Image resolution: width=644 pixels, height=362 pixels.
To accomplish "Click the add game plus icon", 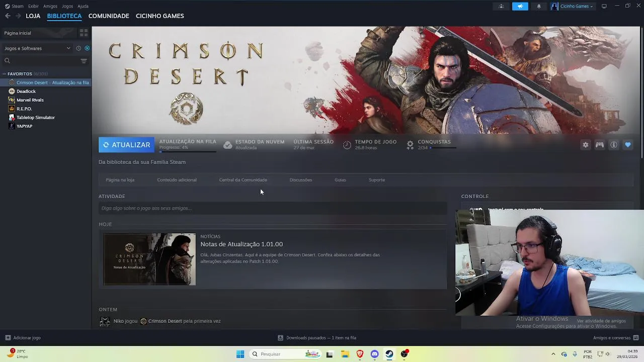I will point(8,338).
